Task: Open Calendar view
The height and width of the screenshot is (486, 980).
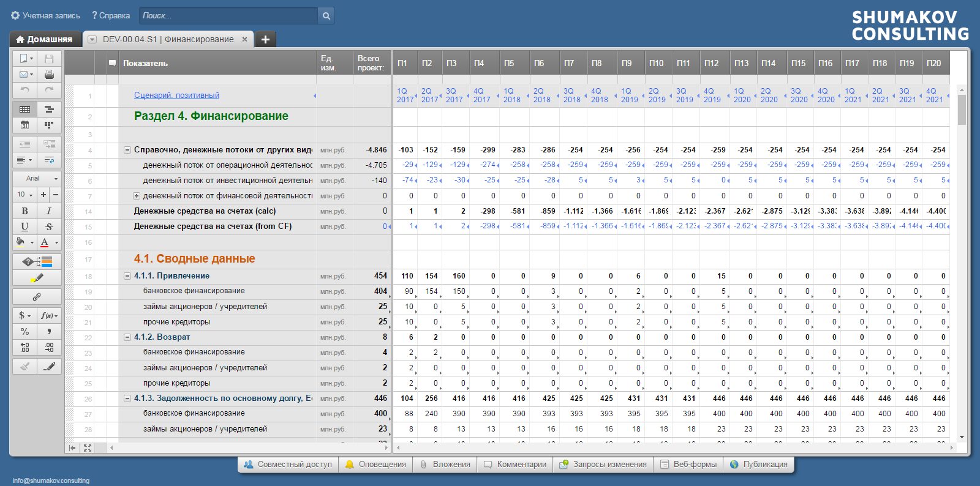Action: pyautogui.click(x=24, y=125)
